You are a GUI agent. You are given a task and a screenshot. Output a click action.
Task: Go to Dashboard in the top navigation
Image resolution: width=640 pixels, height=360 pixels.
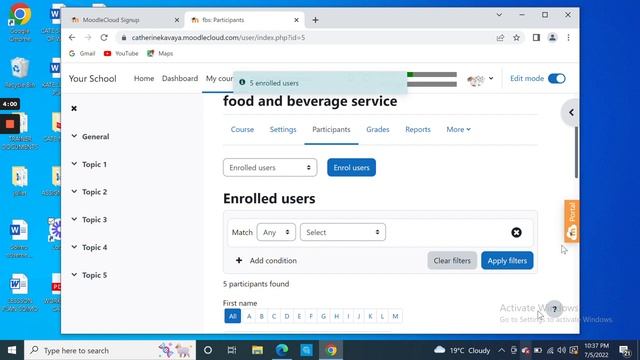pyautogui.click(x=180, y=78)
